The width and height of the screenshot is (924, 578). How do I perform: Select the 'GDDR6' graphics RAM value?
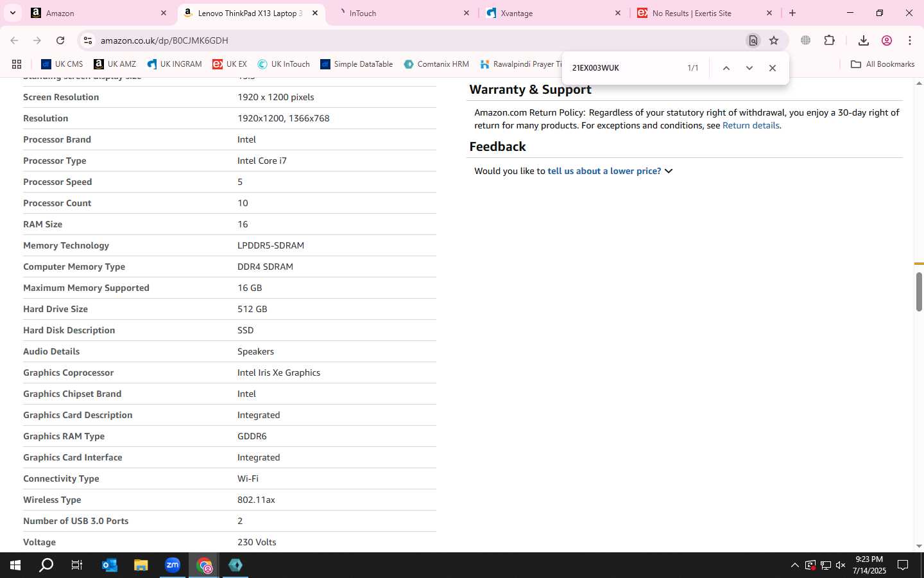point(252,436)
